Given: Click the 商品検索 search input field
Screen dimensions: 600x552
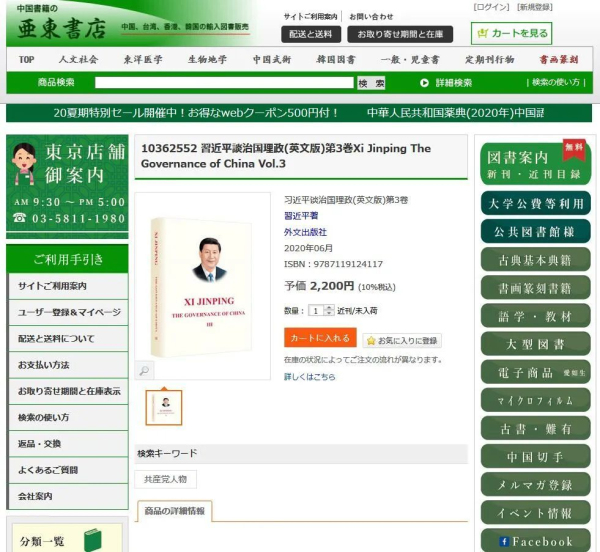Looking at the screenshot, I should (x=224, y=83).
